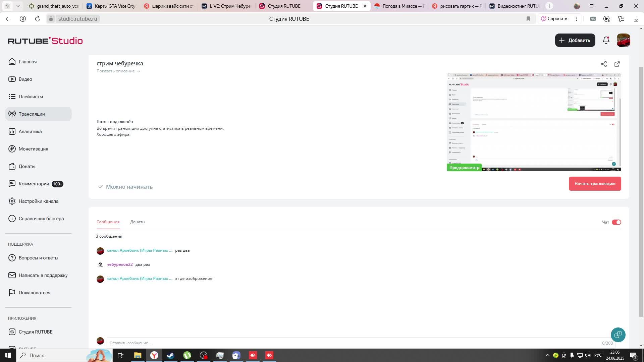Select the Сообщения tab

(x=108, y=222)
